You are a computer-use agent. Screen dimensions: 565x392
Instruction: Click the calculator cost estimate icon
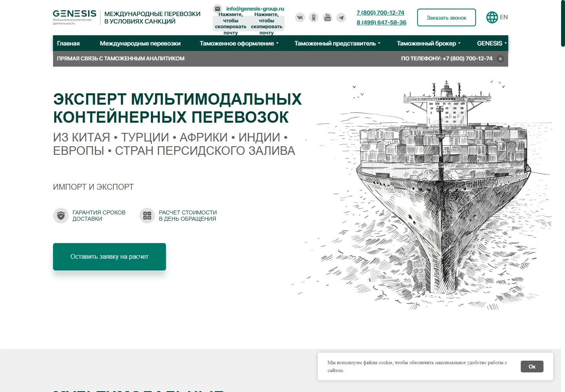(147, 216)
